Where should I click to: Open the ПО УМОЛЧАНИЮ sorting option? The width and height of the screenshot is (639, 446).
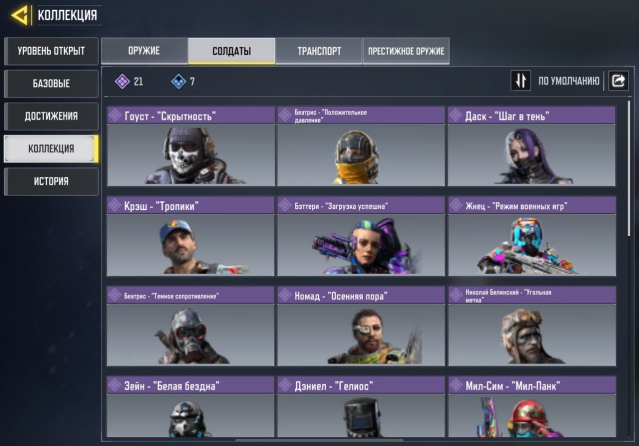568,81
